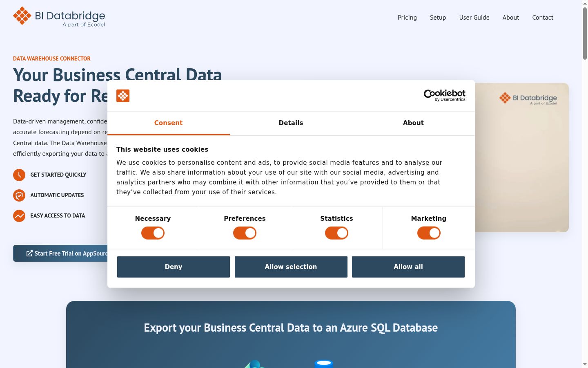
Task: Select the Consent tab
Action: pos(169,123)
